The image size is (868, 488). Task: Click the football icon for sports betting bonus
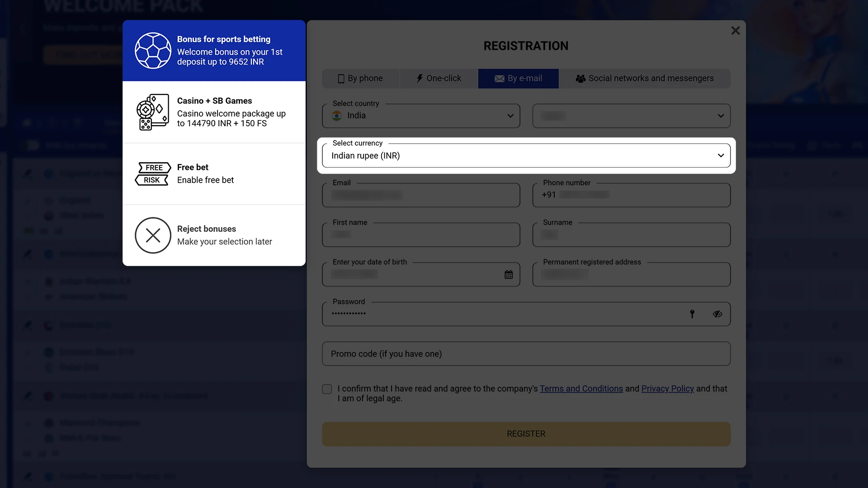tap(153, 51)
